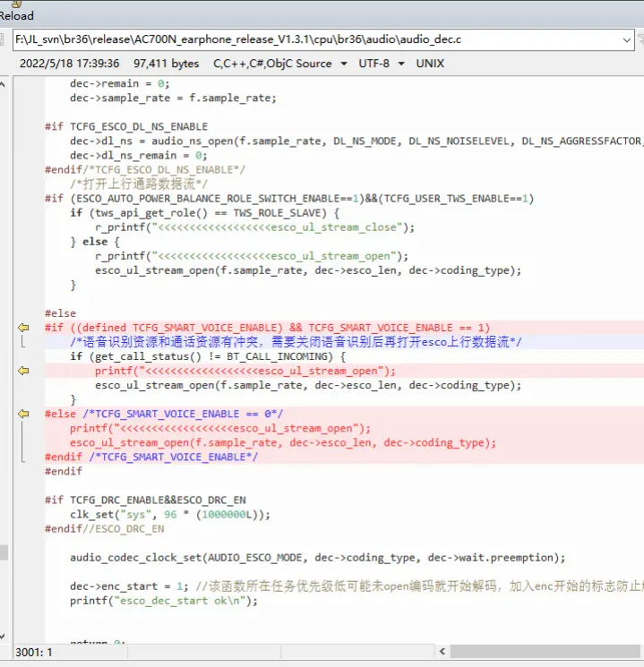Image resolution: width=644 pixels, height=667 pixels.
Task: Click the yellow arrow beside '#if ((defined TCFG_SMART_VOICE_ENABLE)'
Action: (x=23, y=328)
